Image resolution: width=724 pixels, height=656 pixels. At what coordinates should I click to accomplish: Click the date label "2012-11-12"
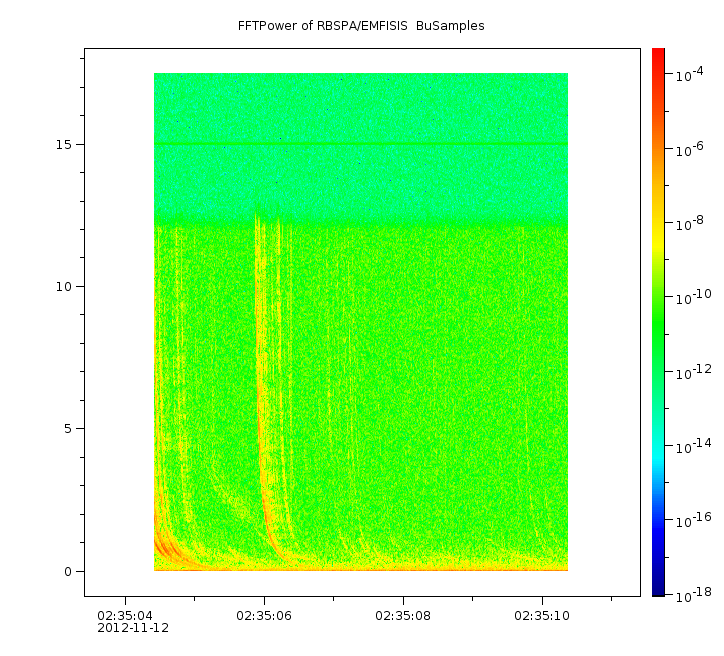[133, 628]
